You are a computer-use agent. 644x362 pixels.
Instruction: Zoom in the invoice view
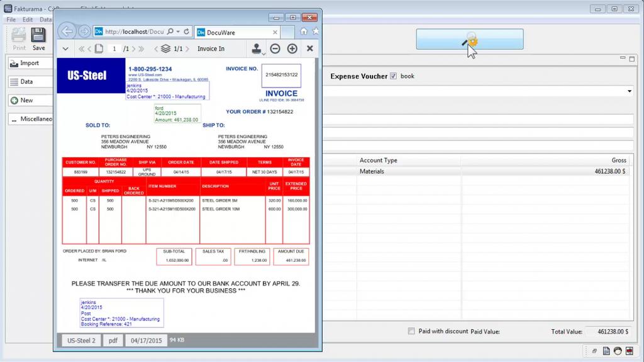292,48
